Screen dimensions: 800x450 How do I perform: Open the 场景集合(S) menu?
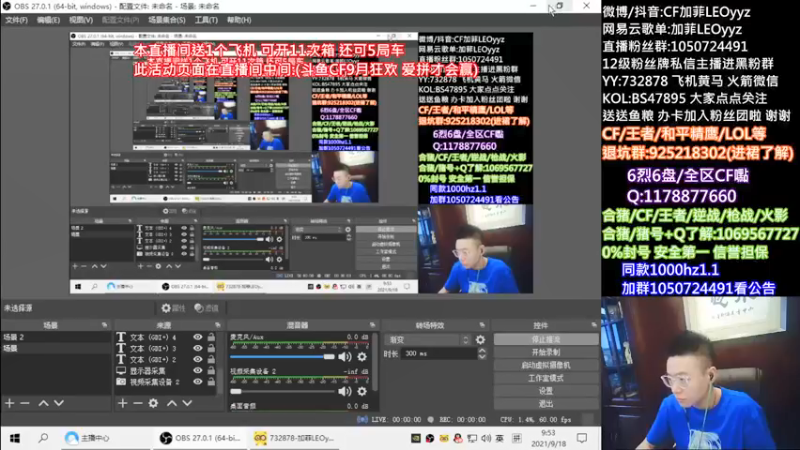point(167,20)
